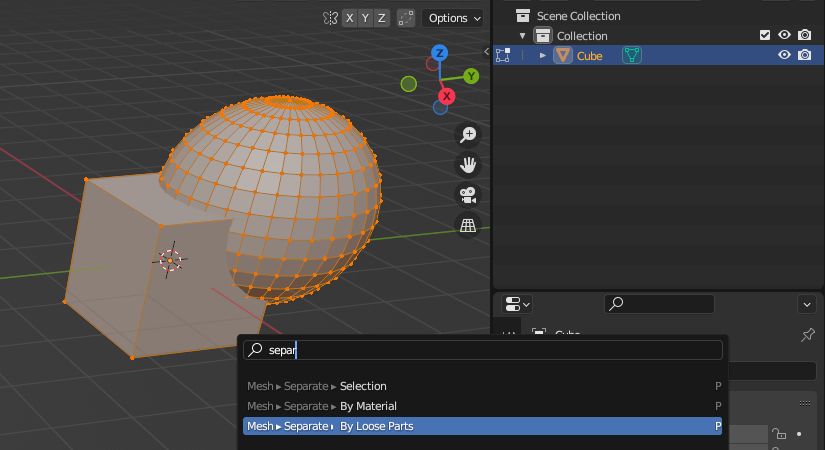Choose Separate By Material result

[x=482, y=406]
